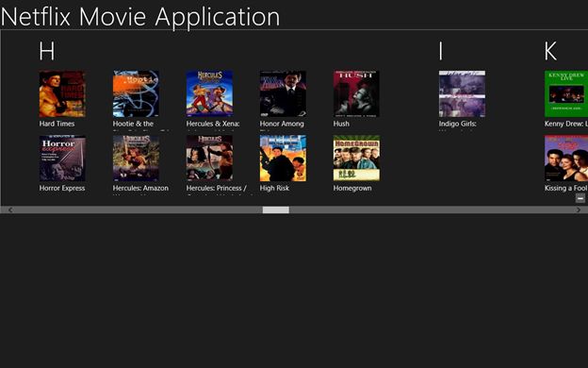This screenshot has width=588, height=368.
Task: Open the Honor Among movie poster
Action: click(283, 93)
